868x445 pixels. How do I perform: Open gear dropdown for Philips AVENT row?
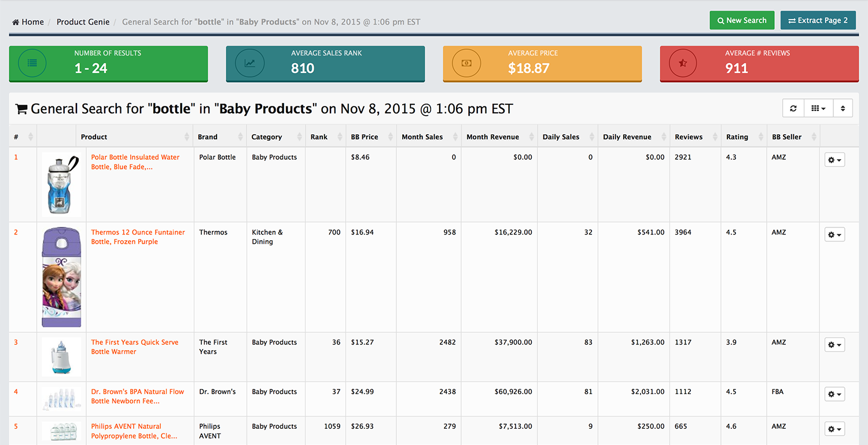click(834, 429)
